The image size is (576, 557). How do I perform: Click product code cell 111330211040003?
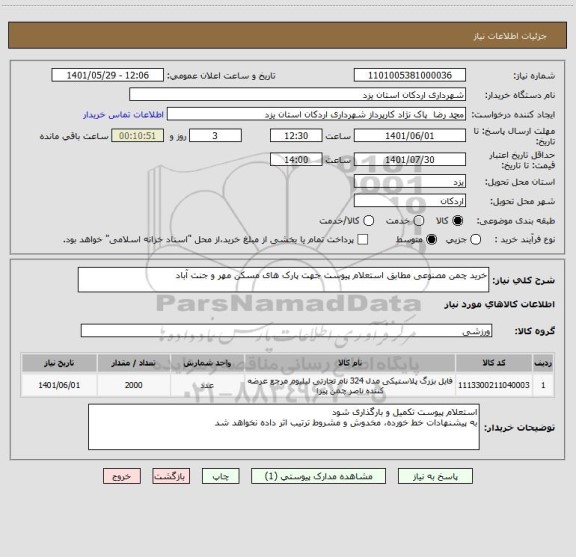point(493,385)
